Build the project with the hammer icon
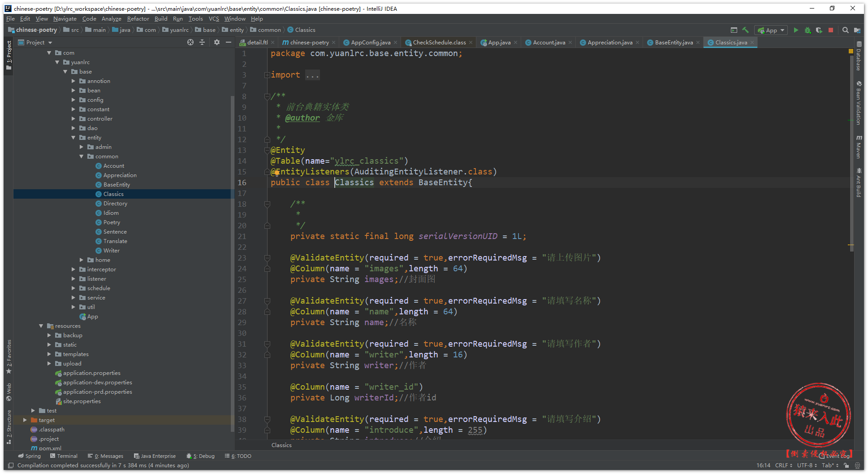868x474 pixels. [x=745, y=30]
